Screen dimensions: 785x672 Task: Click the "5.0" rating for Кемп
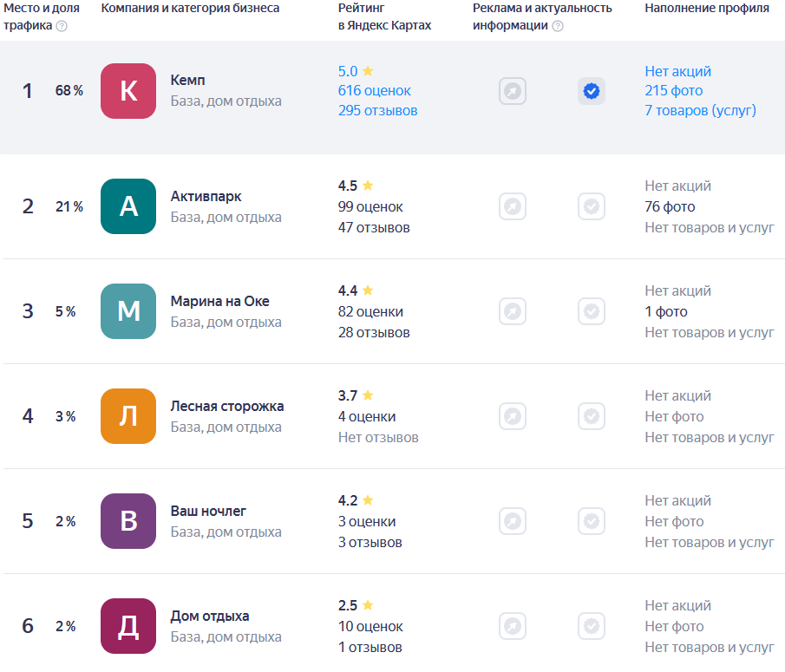click(348, 71)
